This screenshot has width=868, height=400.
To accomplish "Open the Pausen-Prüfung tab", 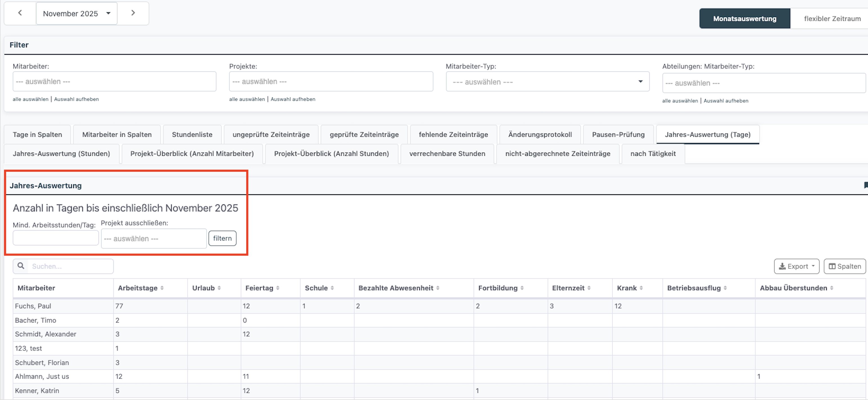I will click(x=618, y=134).
